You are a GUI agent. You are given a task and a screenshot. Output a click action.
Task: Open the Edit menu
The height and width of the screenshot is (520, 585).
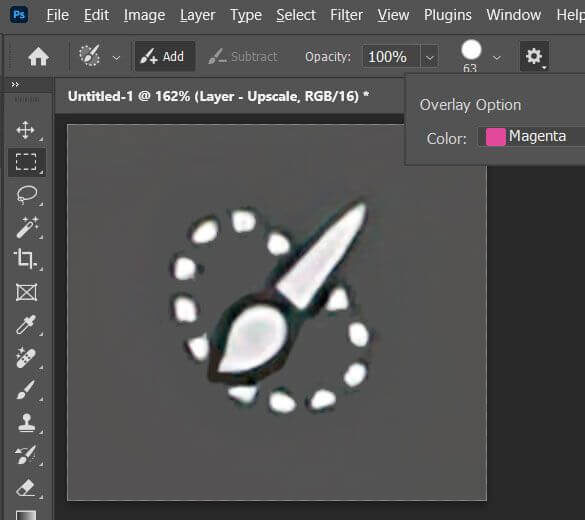[x=96, y=15]
